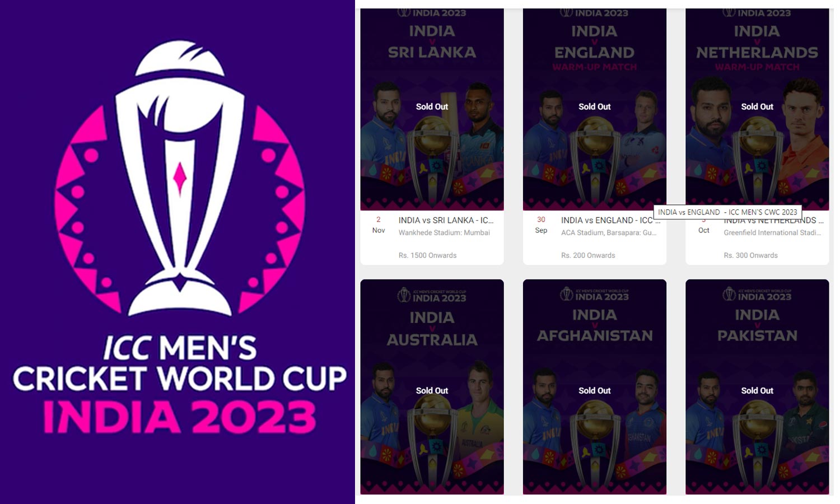Select the India v Afghanistan match card
This screenshot has height=504, width=840.
pyautogui.click(x=594, y=387)
